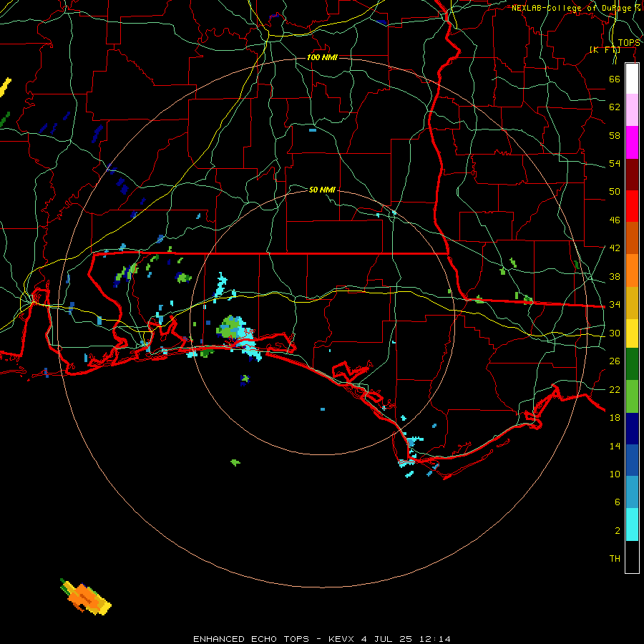
Task: Click the "TOPS" legend heading
Action: point(629,43)
